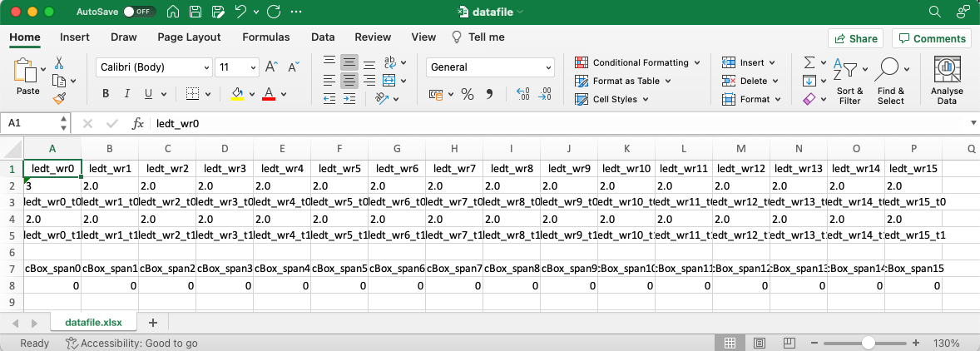This screenshot has width=980, height=351.
Task: Open the more options ellipsis in title bar
Action: click(x=296, y=12)
